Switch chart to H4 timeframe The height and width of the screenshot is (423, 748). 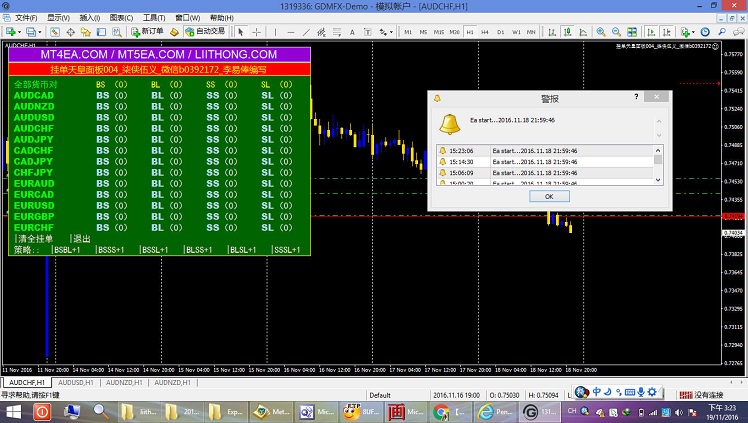coord(485,31)
